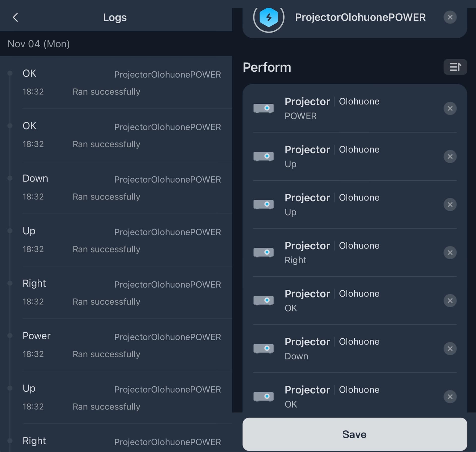Delete the Projector POWER action
The height and width of the screenshot is (452, 476).
point(450,108)
